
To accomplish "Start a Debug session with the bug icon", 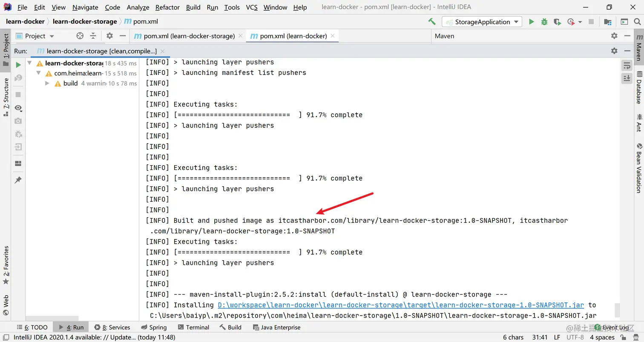I will (544, 22).
